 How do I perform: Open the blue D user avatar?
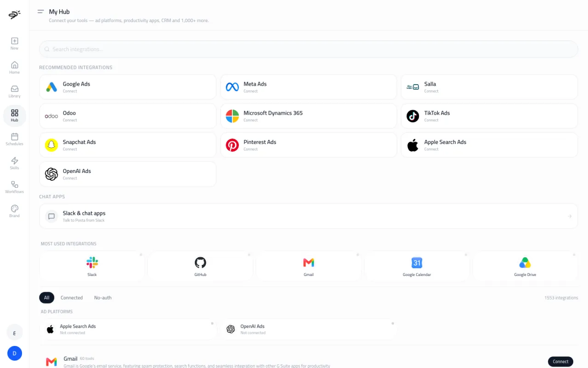15,353
